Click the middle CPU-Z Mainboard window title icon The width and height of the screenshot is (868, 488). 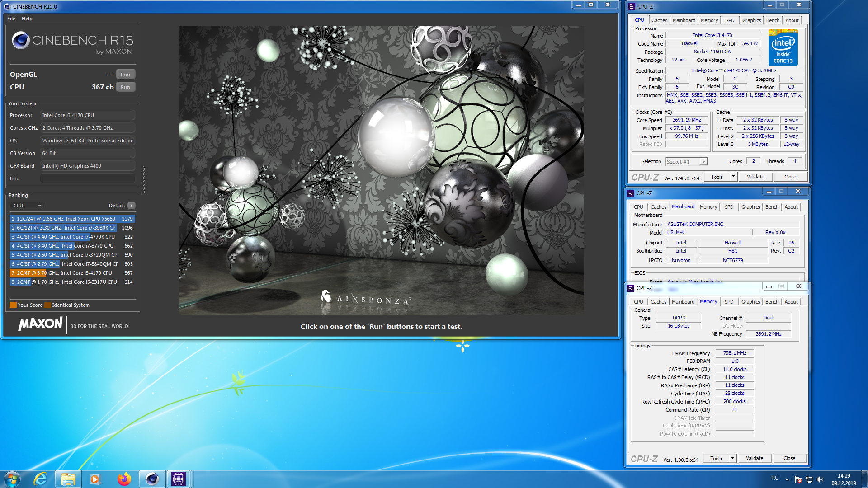(631, 193)
